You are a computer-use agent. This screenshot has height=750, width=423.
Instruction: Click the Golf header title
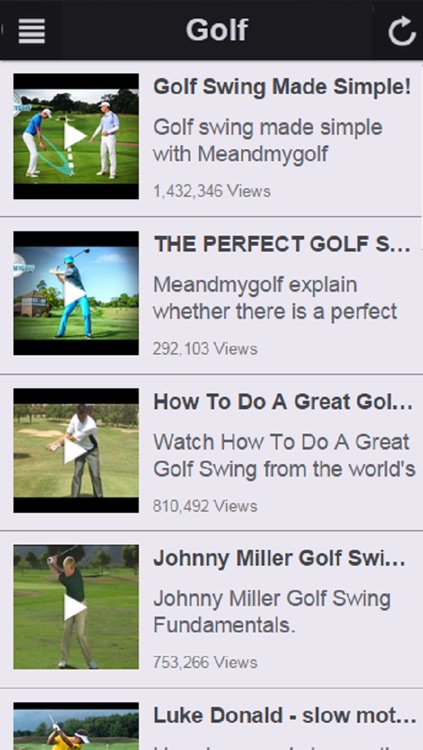click(217, 30)
